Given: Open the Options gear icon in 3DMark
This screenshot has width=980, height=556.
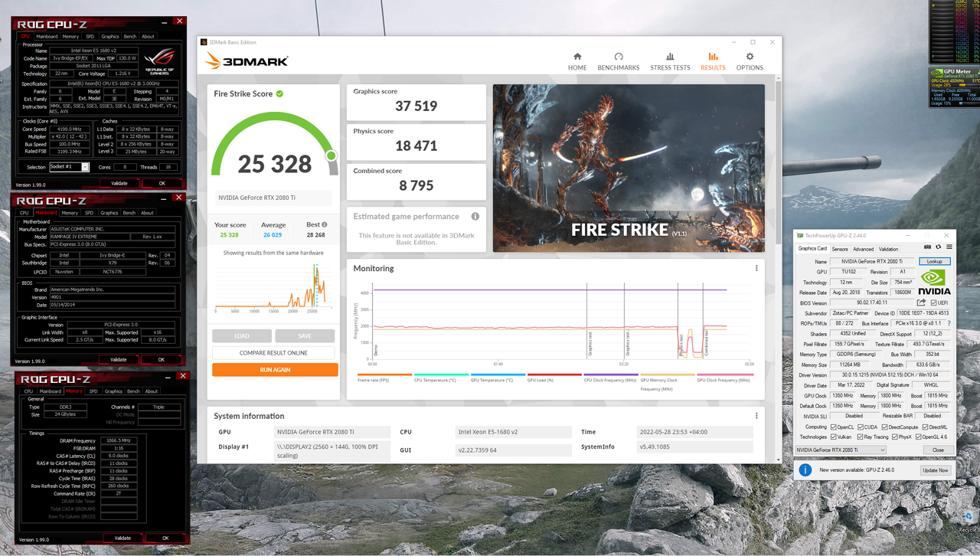Looking at the screenshot, I should click(750, 57).
